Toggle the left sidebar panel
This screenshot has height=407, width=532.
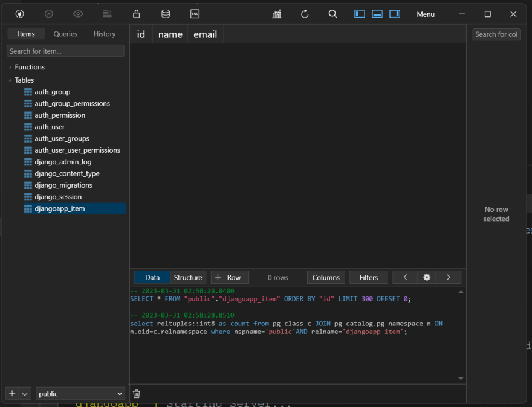click(360, 14)
